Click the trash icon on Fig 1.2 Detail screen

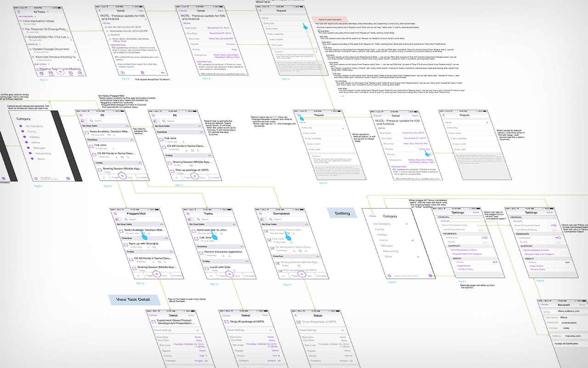click(142, 73)
